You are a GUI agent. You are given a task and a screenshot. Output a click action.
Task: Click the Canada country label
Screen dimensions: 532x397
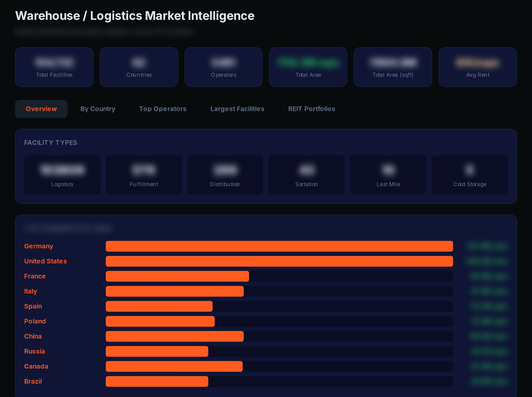point(36,366)
